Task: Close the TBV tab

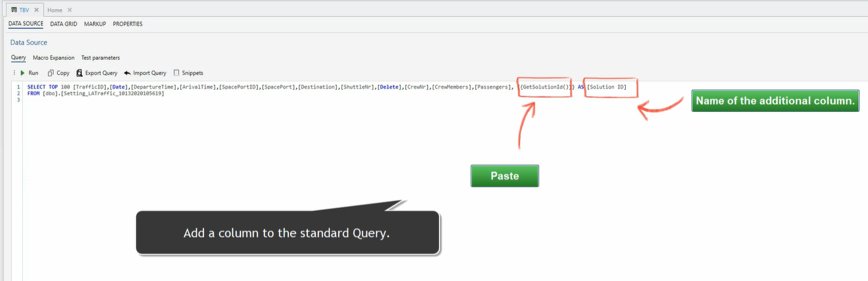Action: [x=36, y=10]
